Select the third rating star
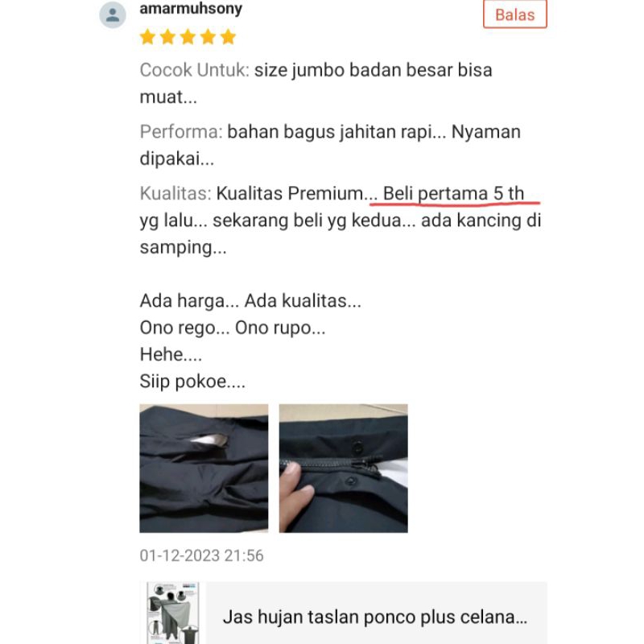Image resolution: width=644 pixels, height=644 pixels. click(188, 37)
